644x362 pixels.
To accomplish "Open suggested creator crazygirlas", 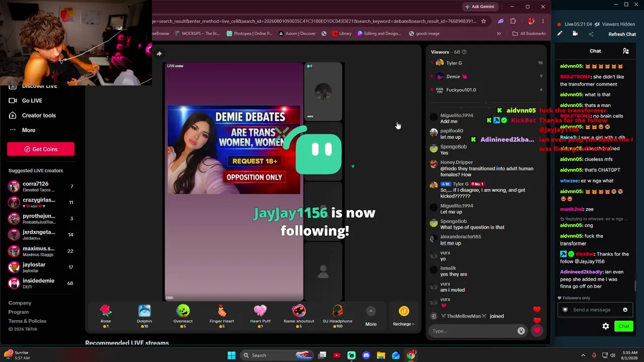I will pyautogui.click(x=41, y=203).
